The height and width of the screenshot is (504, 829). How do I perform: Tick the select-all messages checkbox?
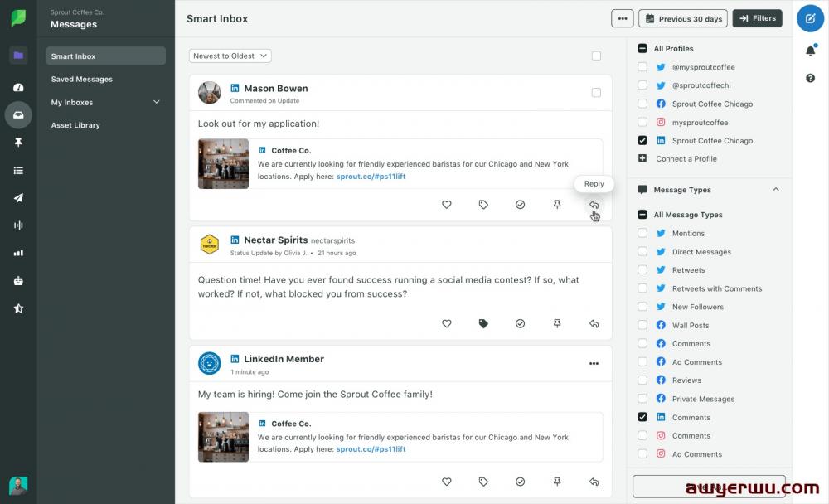[596, 56]
